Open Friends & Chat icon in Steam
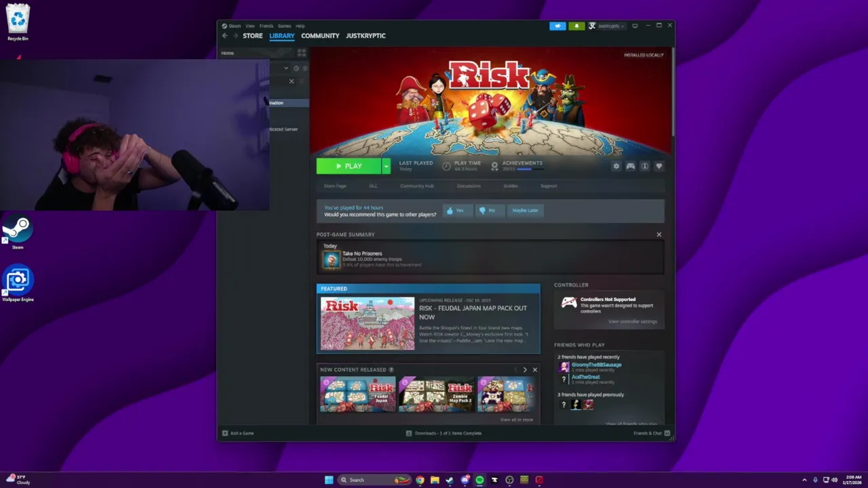Viewport: 868px width, 488px height. point(667,433)
